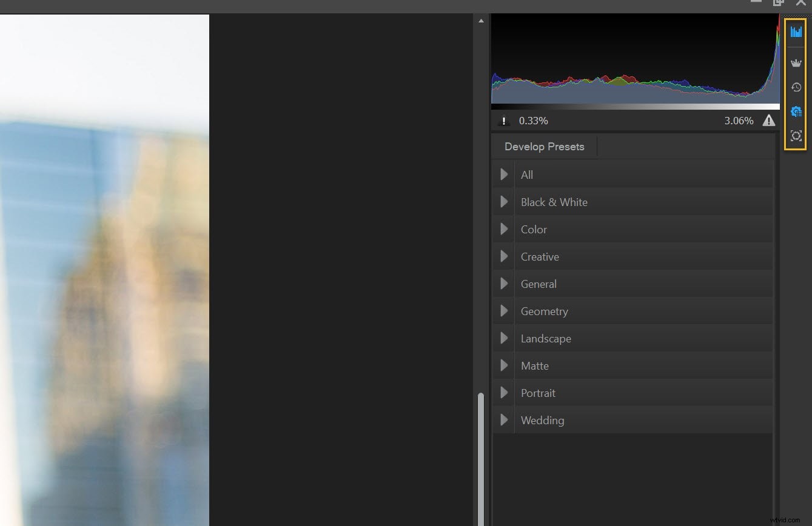Select the snapshot focus icon at sidebar bottom
Screen dimensions: 812x526
click(x=796, y=136)
